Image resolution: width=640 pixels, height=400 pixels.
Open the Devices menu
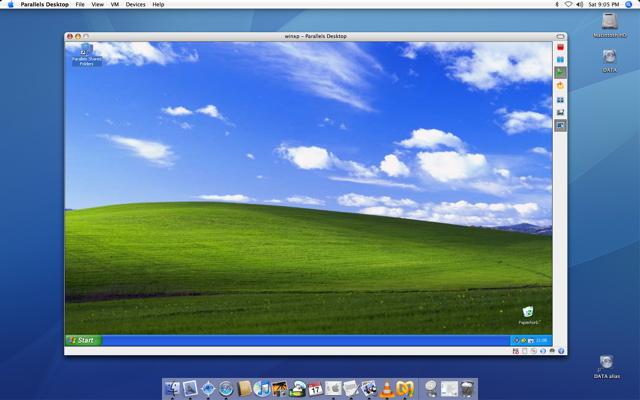point(136,4)
